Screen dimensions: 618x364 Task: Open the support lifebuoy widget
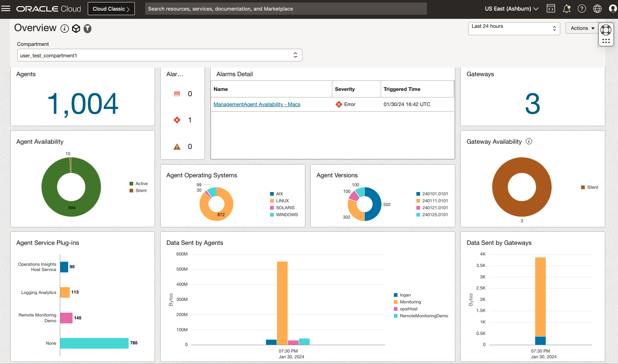coord(606,30)
